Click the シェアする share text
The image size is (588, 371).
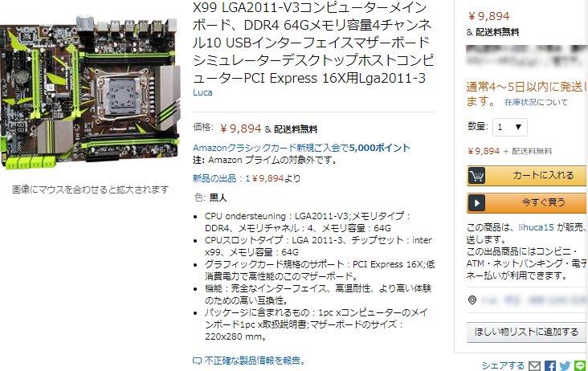503,365
